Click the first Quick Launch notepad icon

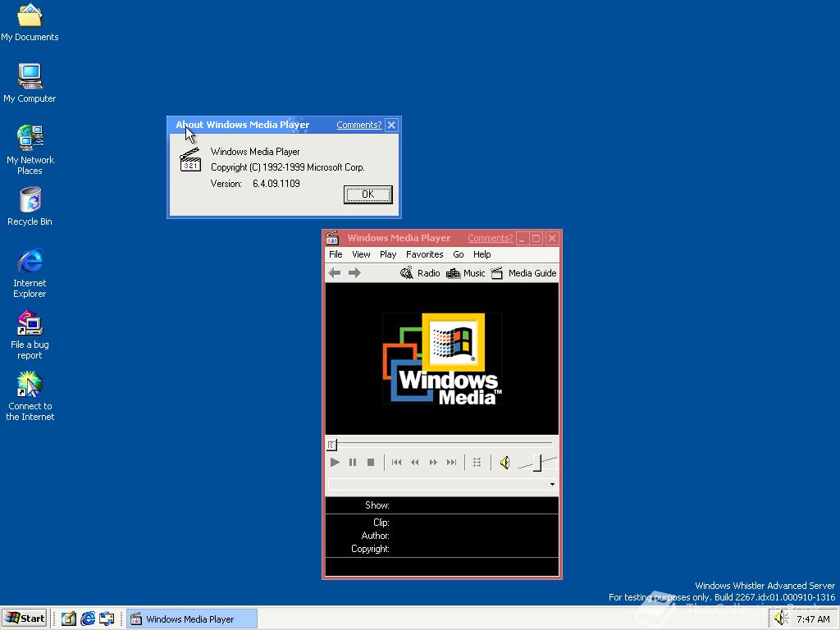(69, 619)
